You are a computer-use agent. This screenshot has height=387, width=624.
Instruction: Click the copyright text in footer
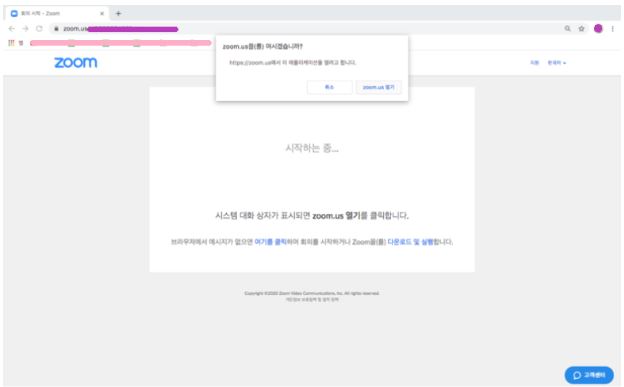click(312, 293)
